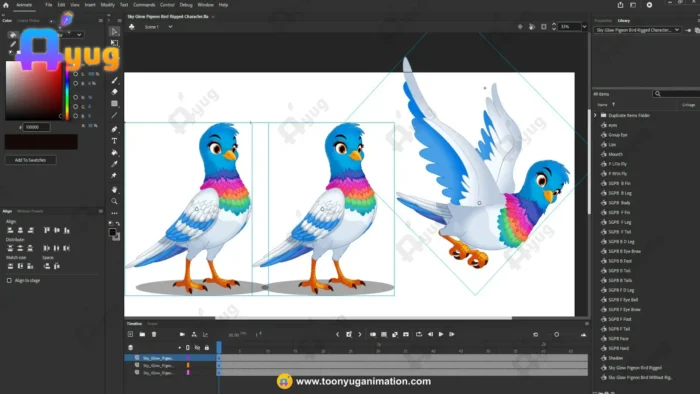Click the layer parenting view icon
This screenshot has height=394, width=700.
pos(194,334)
